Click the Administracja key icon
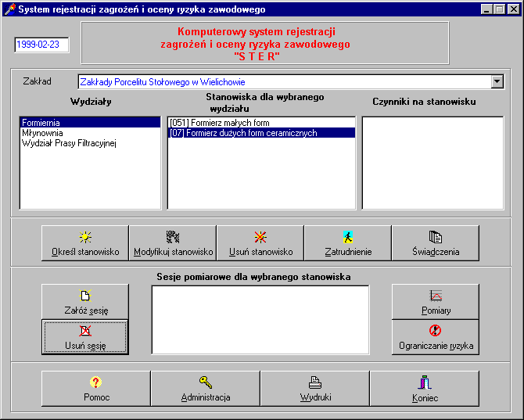This screenshot has height=420, width=524. click(x=205, y=382)
